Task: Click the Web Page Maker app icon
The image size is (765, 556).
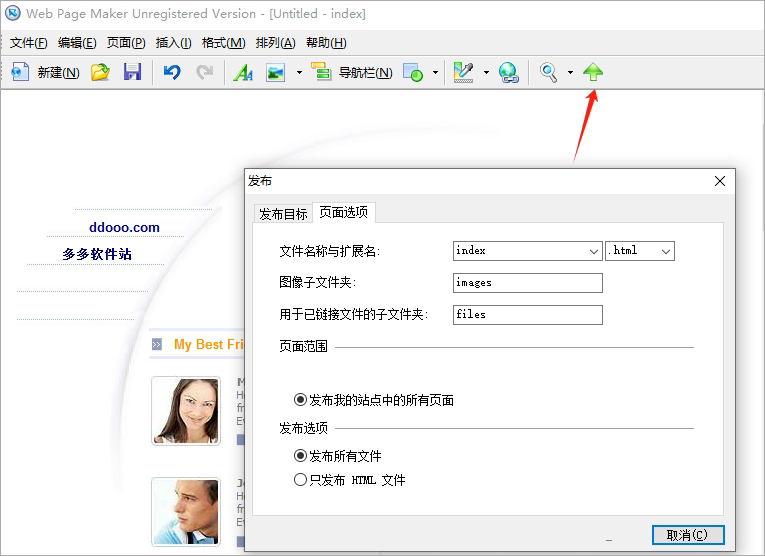Action: [13, 13]
